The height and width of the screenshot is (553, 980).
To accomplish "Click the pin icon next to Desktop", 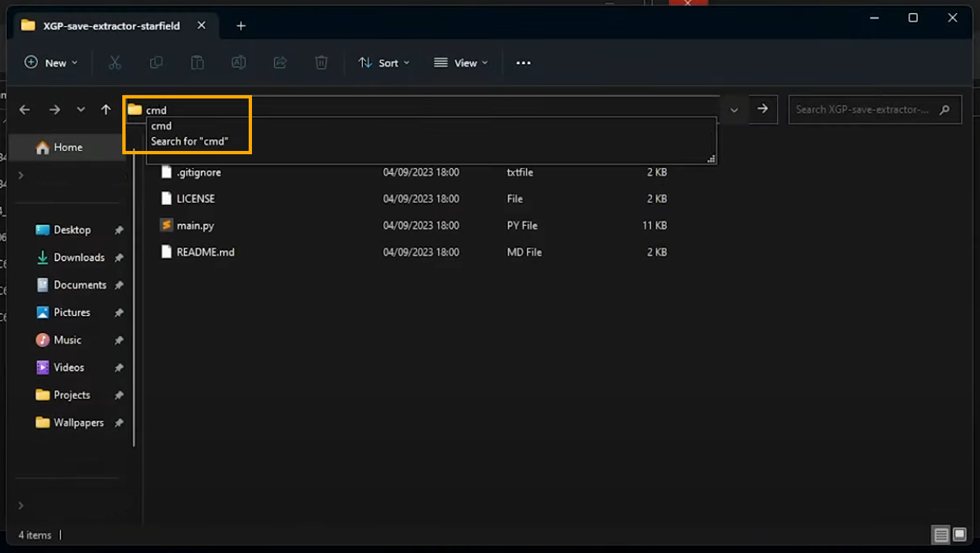I will tap(119, 231).
